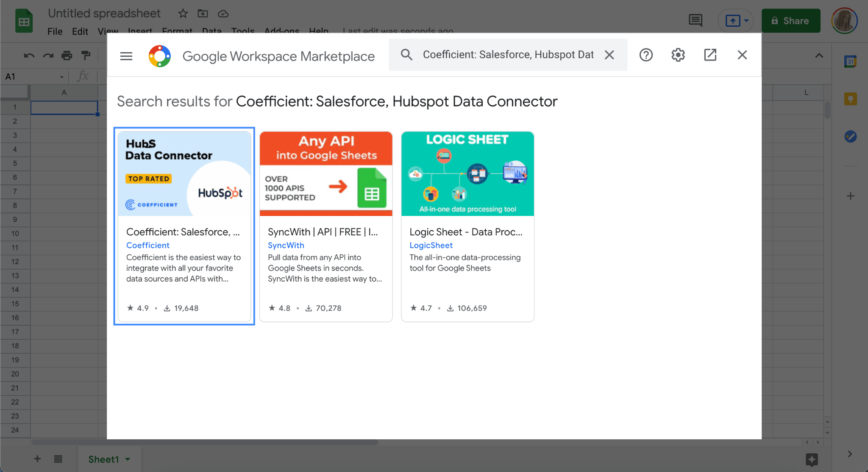Select the paint format tool
The image size is (868, 472).
(x=86, y=56)
